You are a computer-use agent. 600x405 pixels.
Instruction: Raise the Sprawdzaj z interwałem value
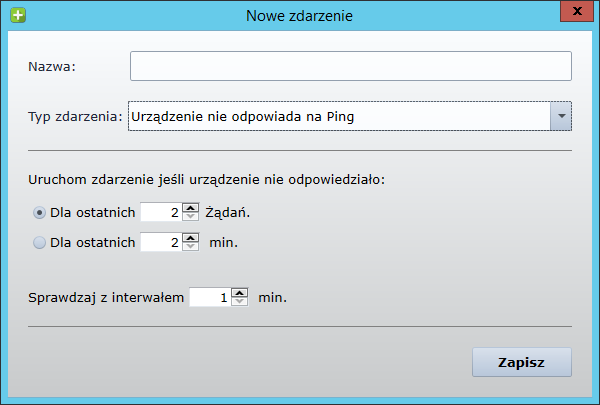coord(239,292)
